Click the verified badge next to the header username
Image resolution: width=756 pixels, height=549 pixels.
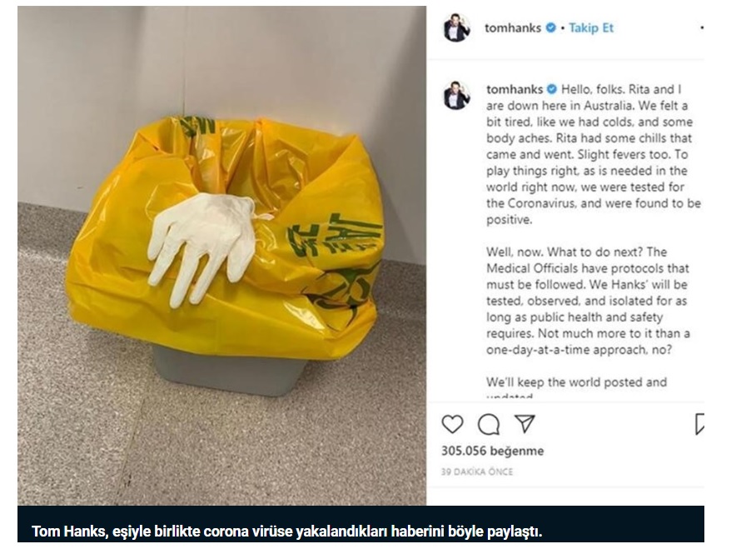(x=550, y=28)
